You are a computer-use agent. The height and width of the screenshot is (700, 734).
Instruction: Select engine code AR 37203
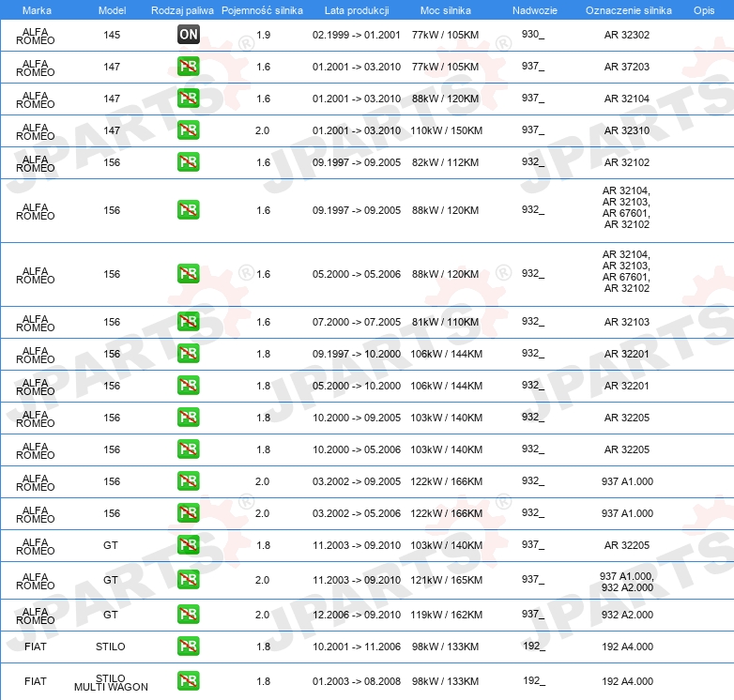click(627, 67)
